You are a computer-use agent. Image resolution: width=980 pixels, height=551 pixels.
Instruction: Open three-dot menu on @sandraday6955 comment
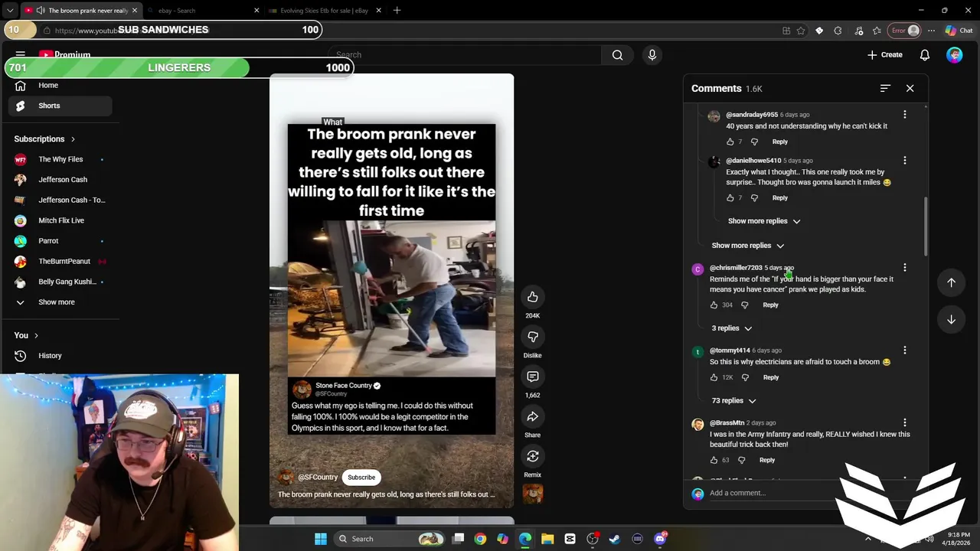[x=905, y=115]
